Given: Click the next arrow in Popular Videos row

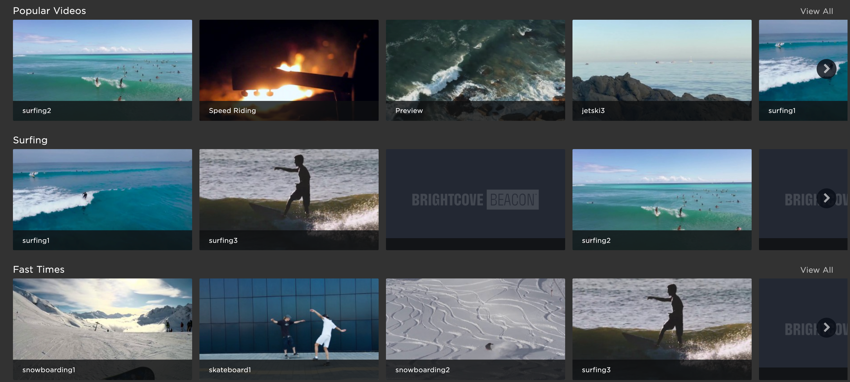Looking at the screenshot, I should click(x=826, y=69).
